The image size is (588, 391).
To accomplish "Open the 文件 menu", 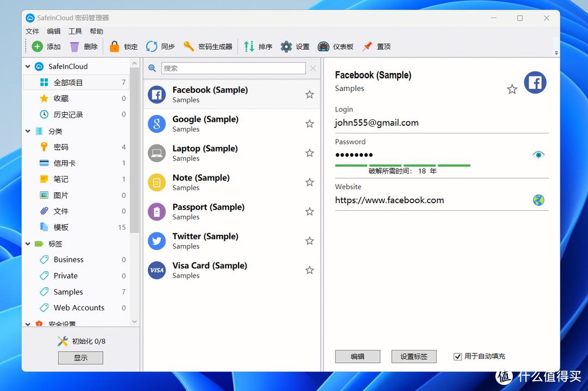I will (x=32, y=32).
